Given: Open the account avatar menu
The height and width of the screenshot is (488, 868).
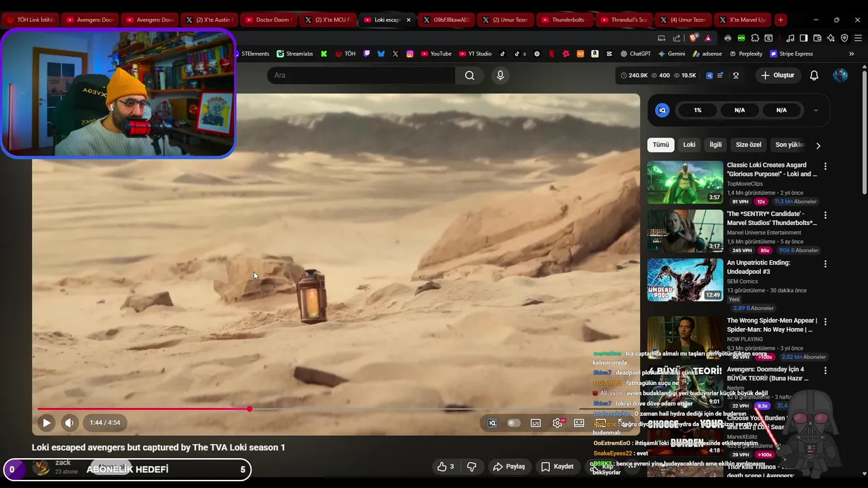Looking at the screenshot, I should click(x=840, y=75).
